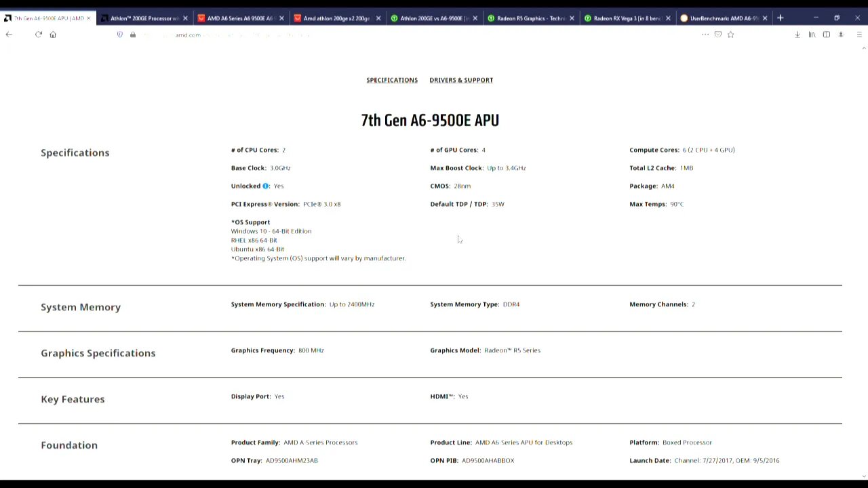
Task: Select Up to 2400MHz memory specification
Action: (x=352, y=304)
